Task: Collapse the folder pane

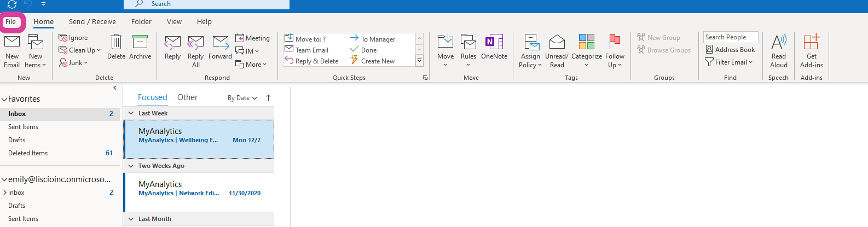Action: 115,88
